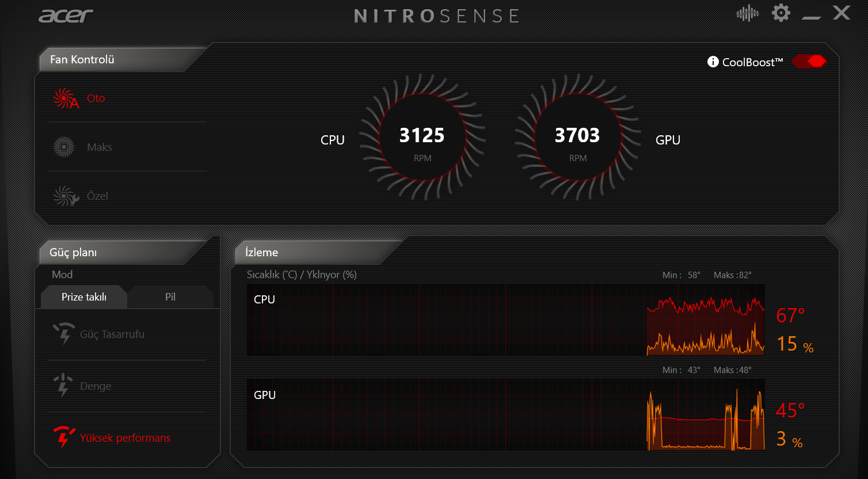Click the CPU temperature value 67°
This screenshot has height=479, width=868.
click(x=790, y=315)
